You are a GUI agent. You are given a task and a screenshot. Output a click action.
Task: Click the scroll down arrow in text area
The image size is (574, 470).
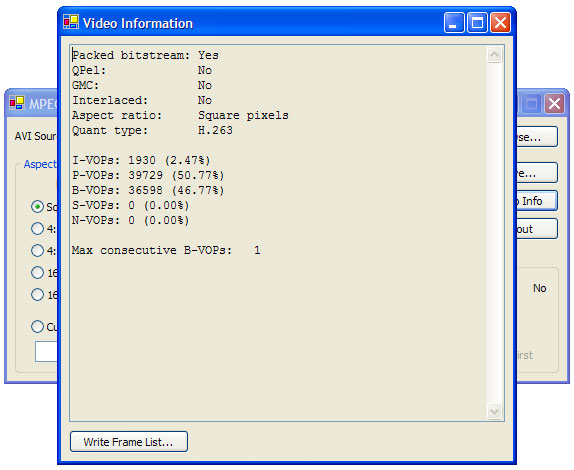(494, 411)
